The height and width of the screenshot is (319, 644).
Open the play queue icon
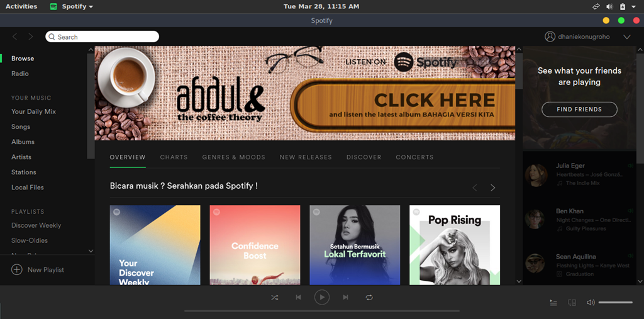coord(553,303)
